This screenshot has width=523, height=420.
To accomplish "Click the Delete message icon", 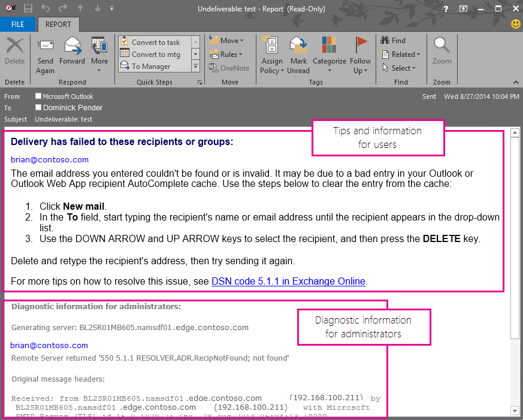I will (15, 46).
